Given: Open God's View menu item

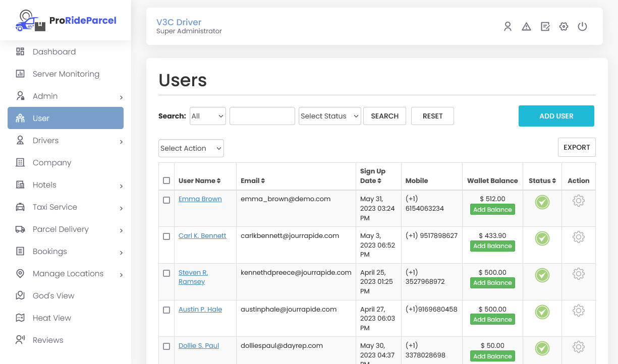Looking at the screenshot, I should click(66, 295).
